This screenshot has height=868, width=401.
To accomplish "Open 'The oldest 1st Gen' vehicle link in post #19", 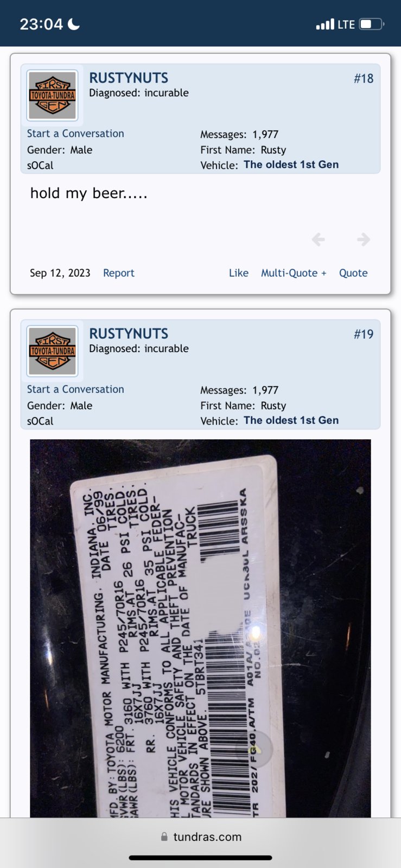I will click(291, 420).
